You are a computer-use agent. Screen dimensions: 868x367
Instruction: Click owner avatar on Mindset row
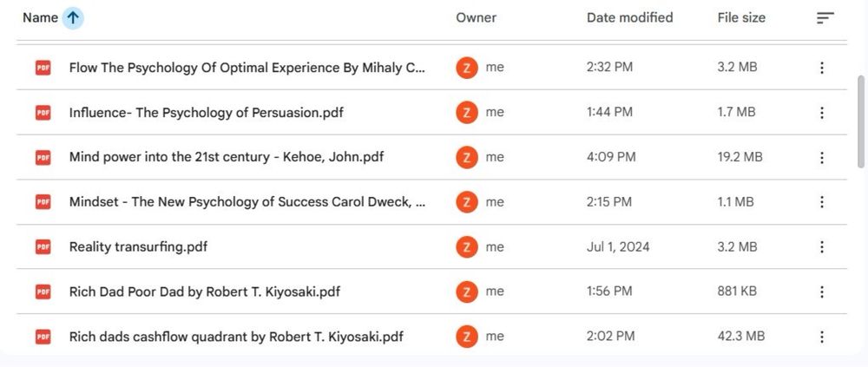pyautogui.click(x=467, y=202)
